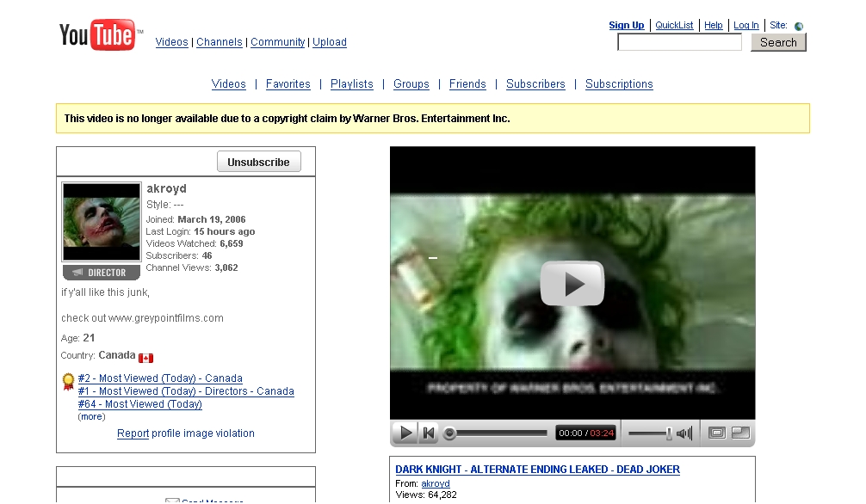Open the Dark Knight Alternate Ending video title
866x504 pixels.
(537, 470)
